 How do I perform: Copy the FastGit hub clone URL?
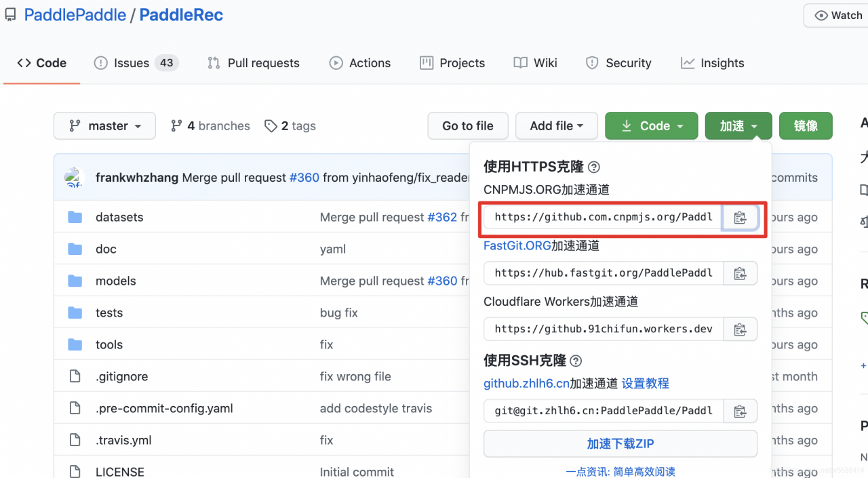click(740, 273)
